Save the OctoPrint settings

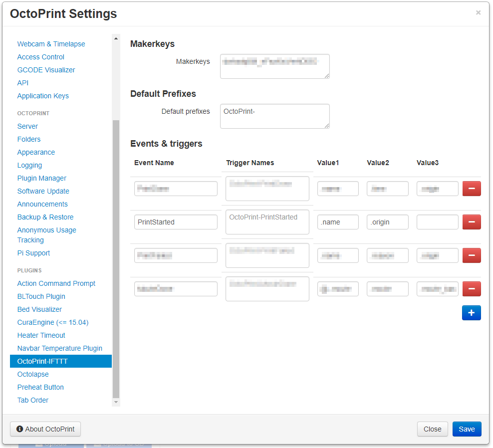[467, 429]
